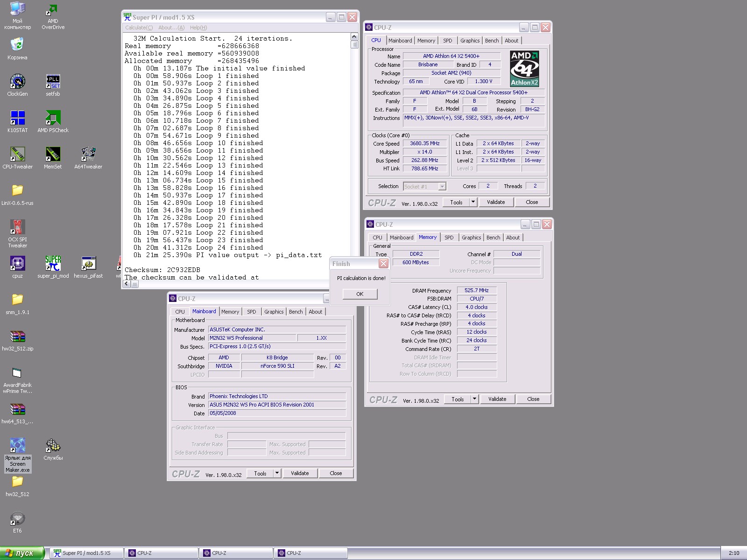Viewport: 747px width, 560px height.
Task: Open the Recycle Bin icon
Action: coord(17,49)
